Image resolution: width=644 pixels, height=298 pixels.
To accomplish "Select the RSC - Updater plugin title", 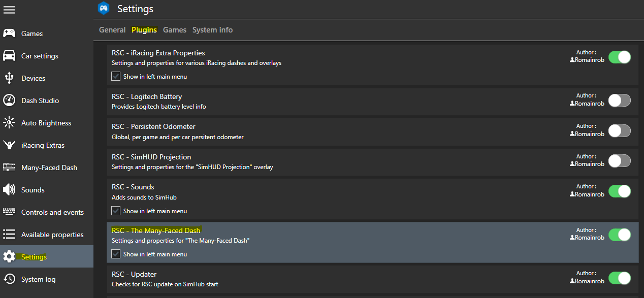I will click(134, 274).
